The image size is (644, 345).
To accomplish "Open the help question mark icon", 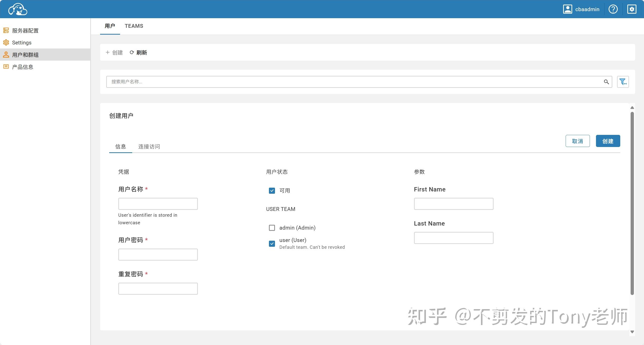I will click(613, 9).
